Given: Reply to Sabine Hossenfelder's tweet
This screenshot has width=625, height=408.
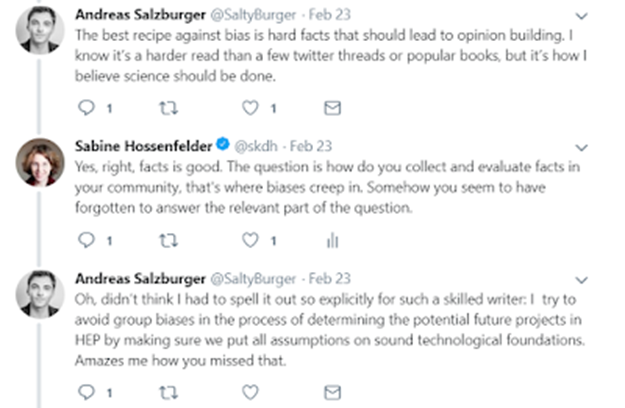Looking at the screenshot, I should (x=87, y=240).
